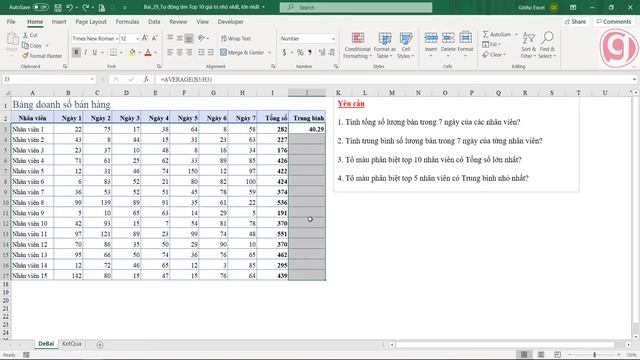Increase font size with the large A icon
The image size is (640, 360).
coord(145,38)
